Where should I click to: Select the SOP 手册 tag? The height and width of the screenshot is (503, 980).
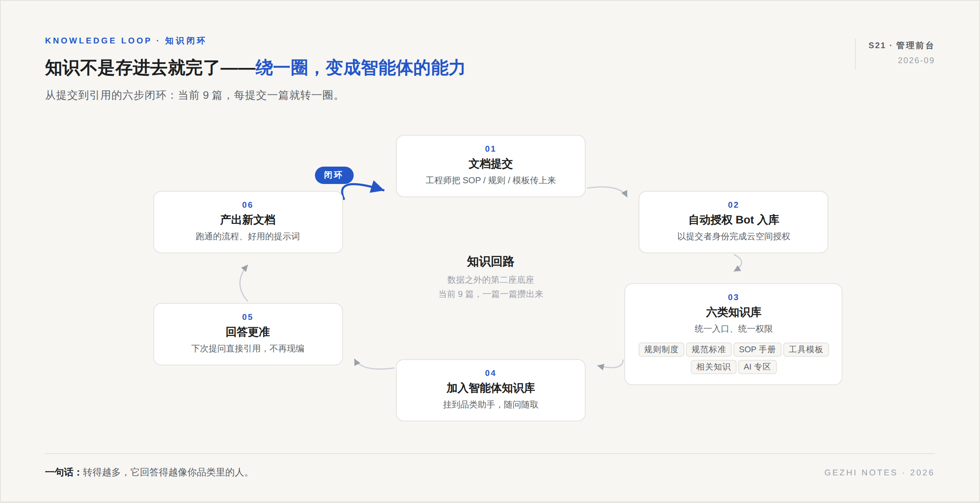(757, 349)
